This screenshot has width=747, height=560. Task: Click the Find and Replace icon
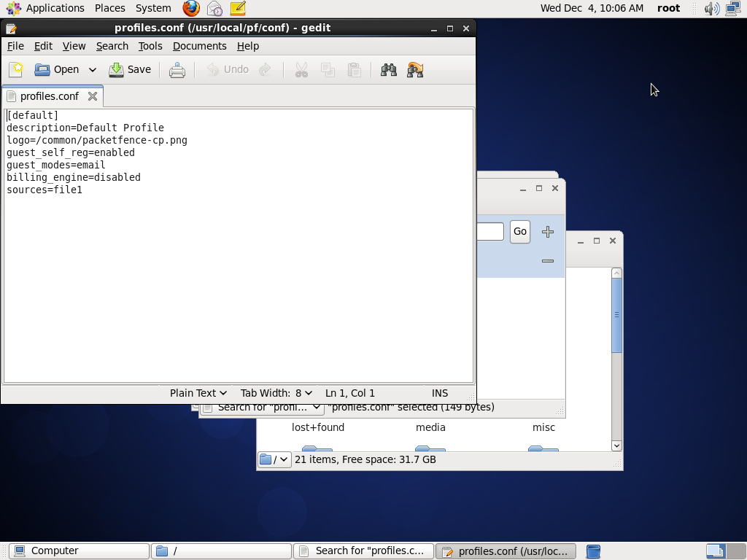click(415, 70)
